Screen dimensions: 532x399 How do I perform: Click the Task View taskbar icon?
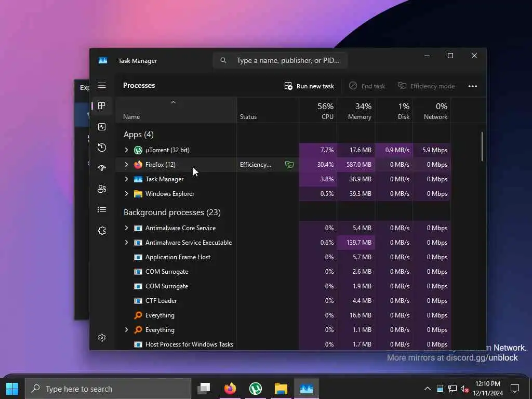tap(204, 389)
